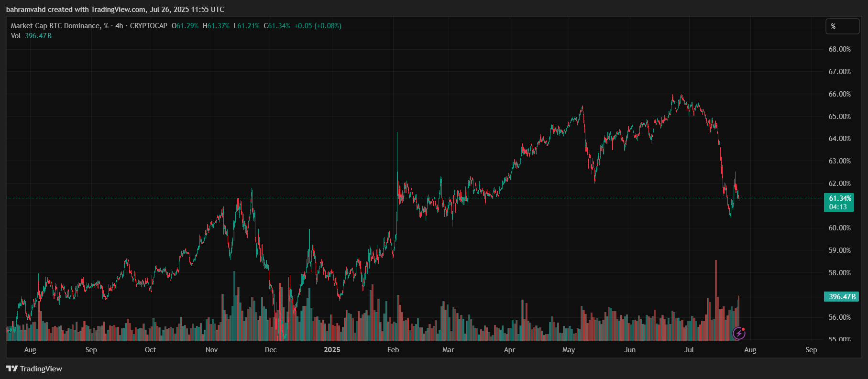The width and height of the screenshot is (868, 379).
Task: Click the top of the February spike wick
Action: click(397, 133)
